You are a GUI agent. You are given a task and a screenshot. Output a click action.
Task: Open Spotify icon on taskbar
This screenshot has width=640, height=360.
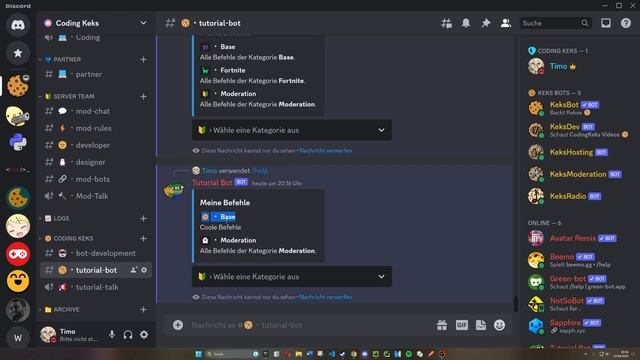point(409,354)
